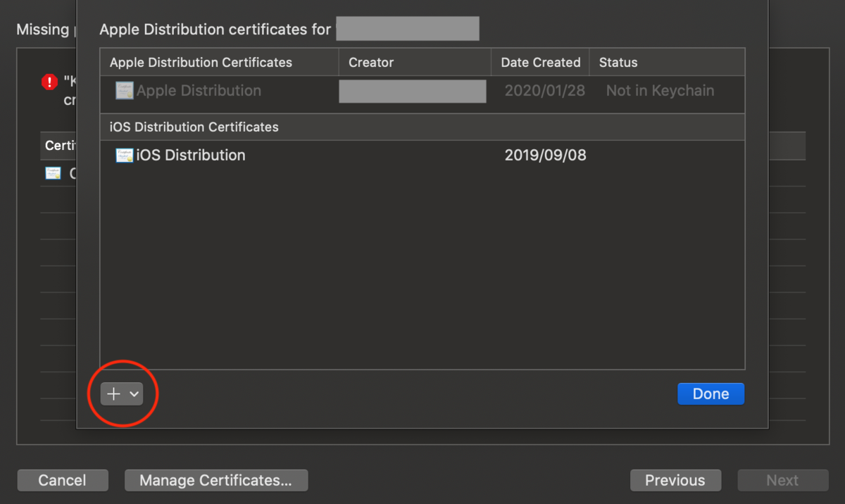The width and height of the screenshot is (845, 504).
Task: Click the red error warning icon
Action: (x=49, y=82)
